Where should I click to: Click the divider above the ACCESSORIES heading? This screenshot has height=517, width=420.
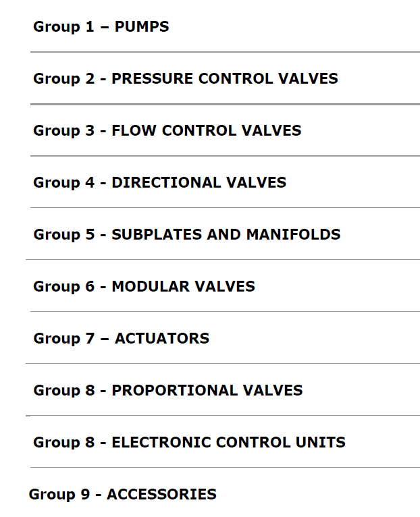225,467
